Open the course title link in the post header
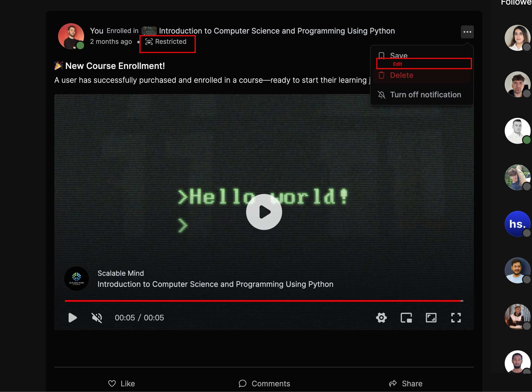 pos(277,31)
